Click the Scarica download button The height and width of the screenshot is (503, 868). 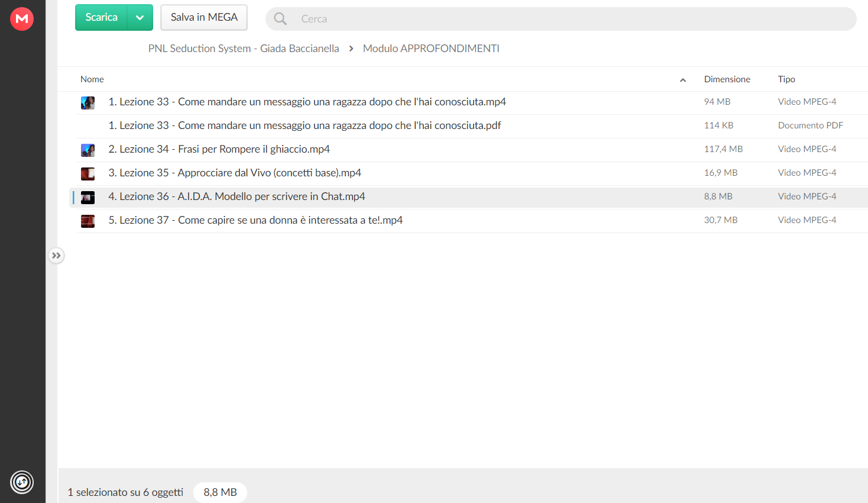pos(102,18)
